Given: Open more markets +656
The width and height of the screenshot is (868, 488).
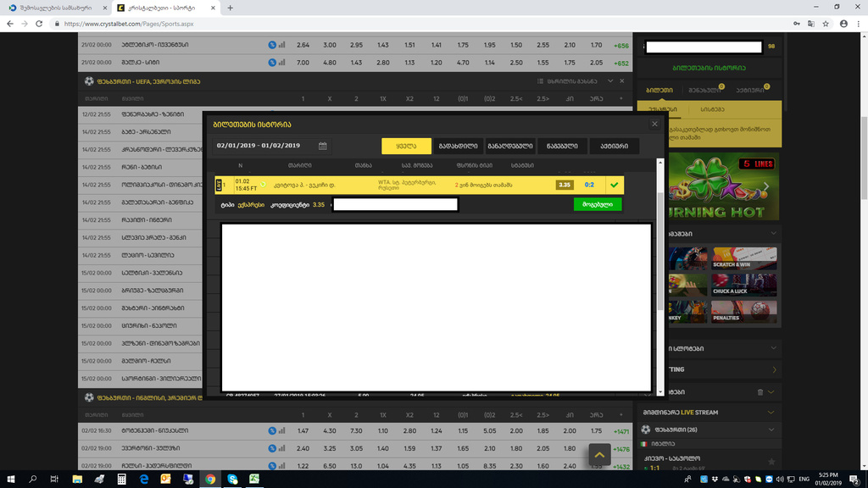Looking at the screenshot, I should 621,46.
